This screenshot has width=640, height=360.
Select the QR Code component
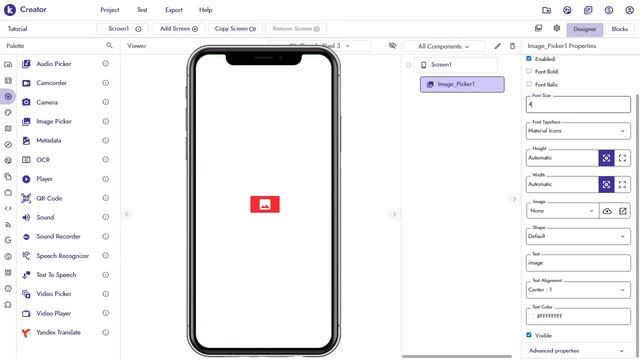pos(49,198)
